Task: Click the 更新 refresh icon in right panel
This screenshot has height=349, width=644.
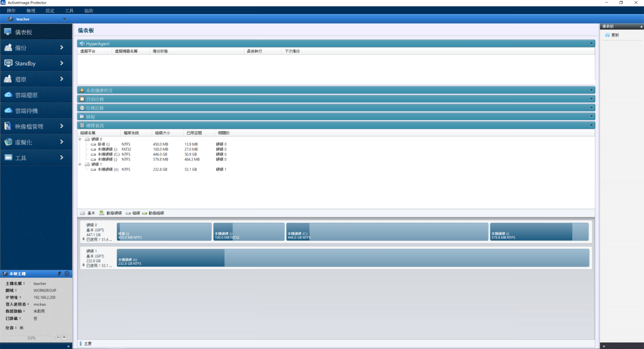Action: coord(607,35)
